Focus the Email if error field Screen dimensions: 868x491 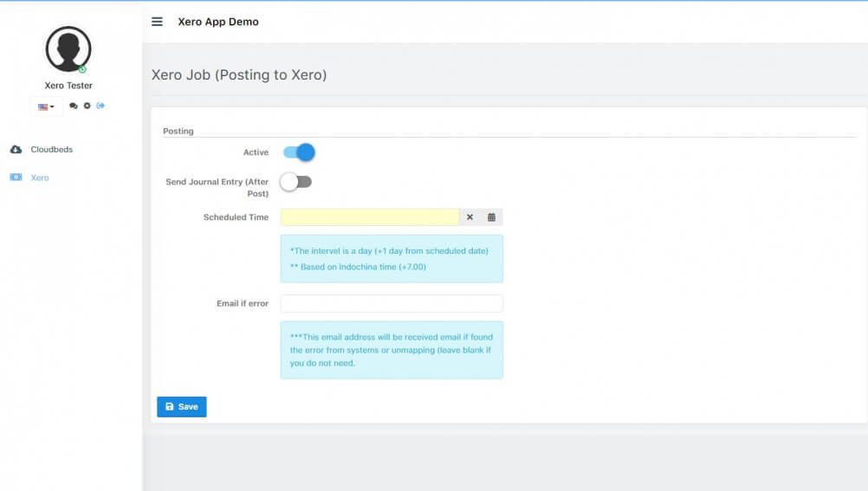coord(392,304)
